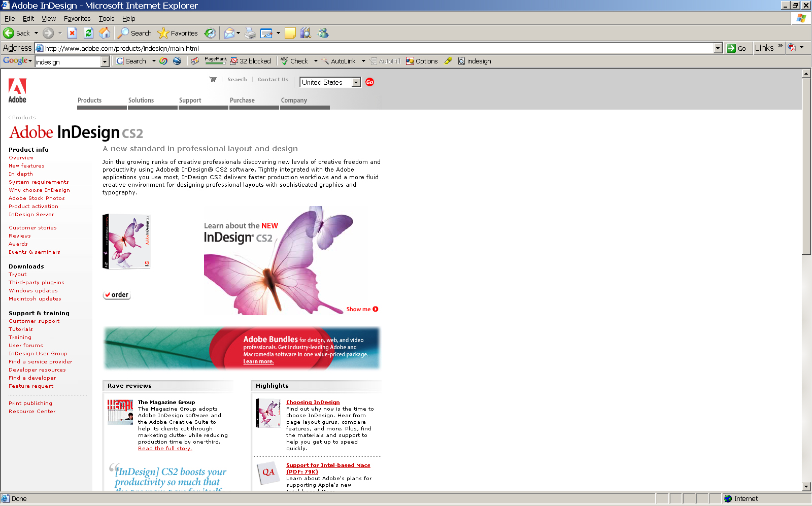
Task: Open the Help menu
Action: click(129, 19)
